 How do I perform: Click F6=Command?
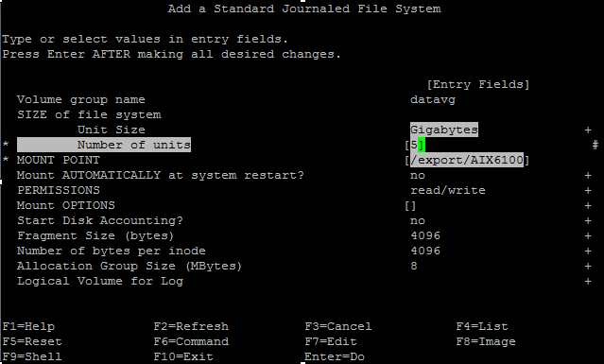click(x=191, y=341)
